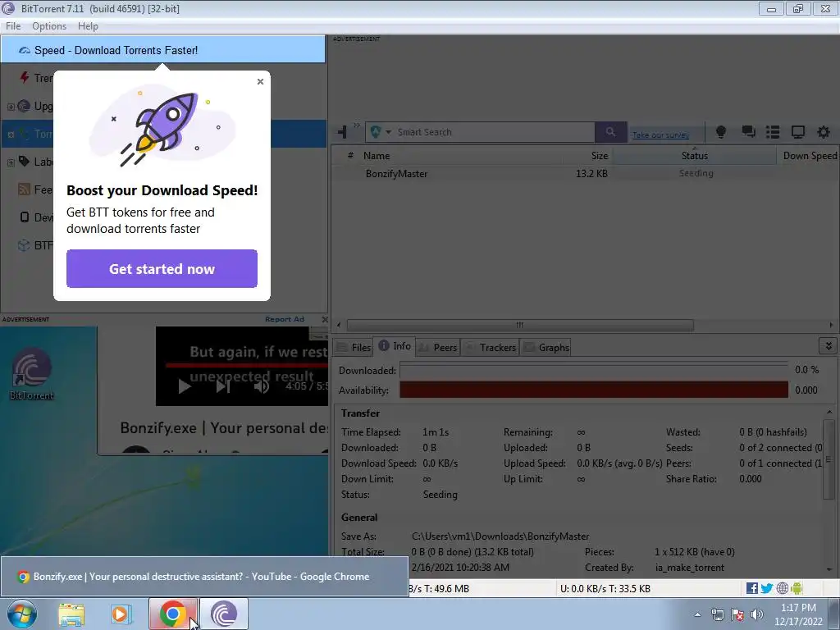
Task: Click the 13.2 KB size cell
Action: pos(591,174)
